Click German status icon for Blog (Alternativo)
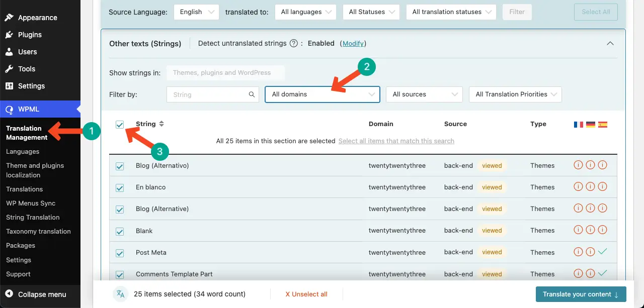 590,165
